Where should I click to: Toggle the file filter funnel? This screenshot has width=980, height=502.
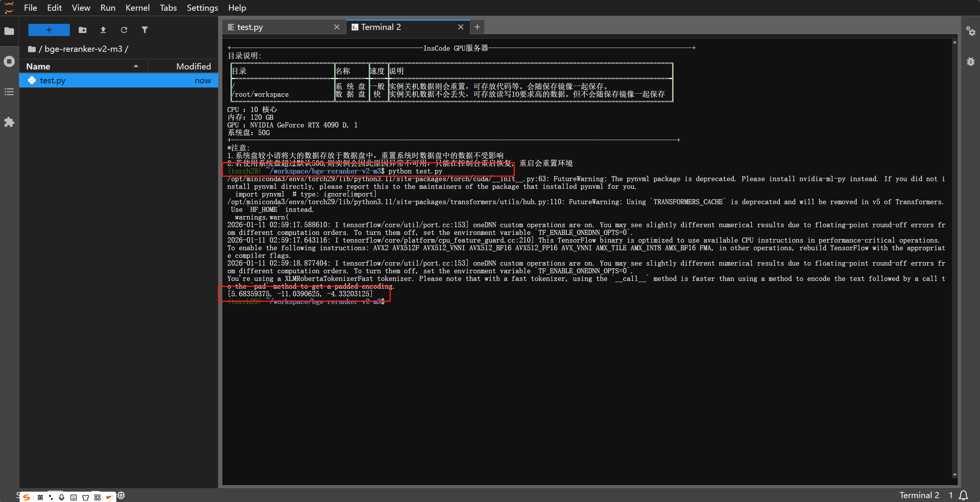tap(144, 30)
